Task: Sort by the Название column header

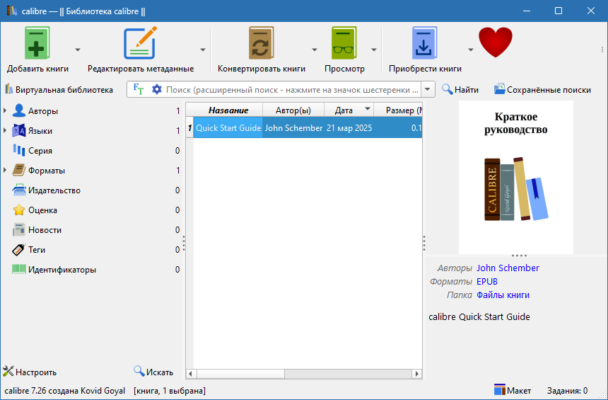Action: tap(228, 110)
